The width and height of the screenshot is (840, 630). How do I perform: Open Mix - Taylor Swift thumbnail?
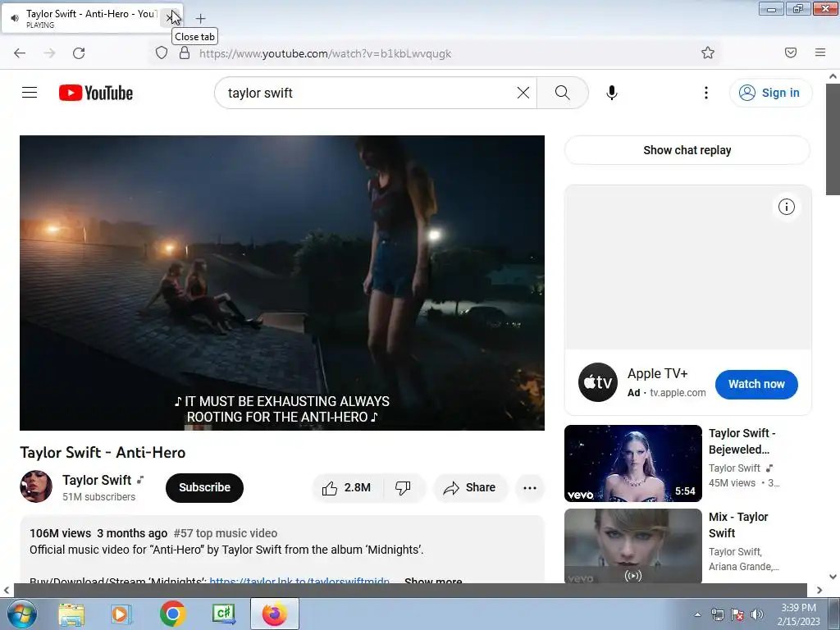pyautogui.click(x=632, y=546)
